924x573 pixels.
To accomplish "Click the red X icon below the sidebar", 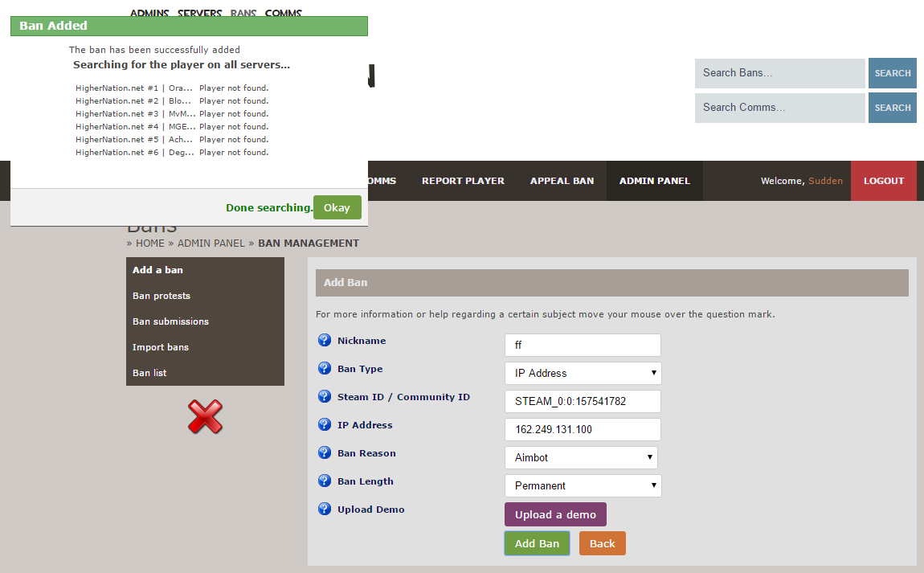I will click(205, 417).
